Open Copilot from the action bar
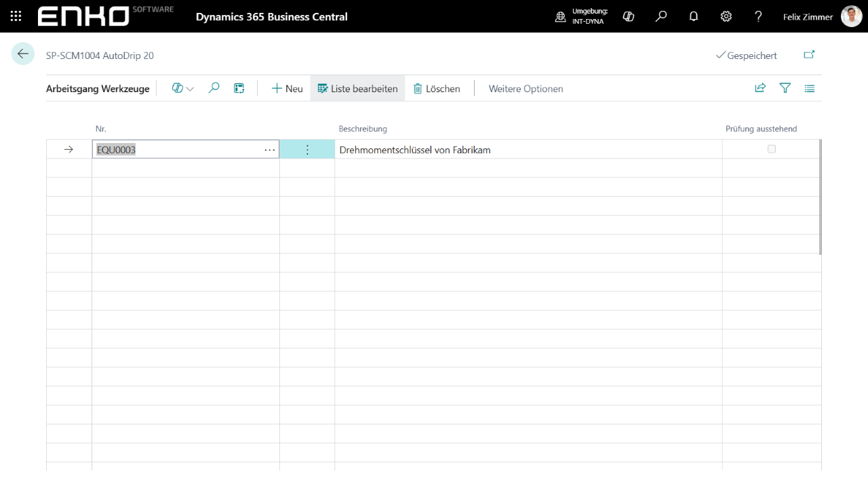 coord(176,88)
